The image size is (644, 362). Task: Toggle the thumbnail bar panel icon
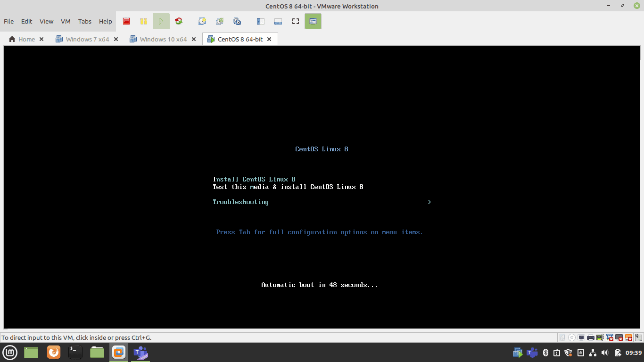pyautogui.click(x=278, y=21)
